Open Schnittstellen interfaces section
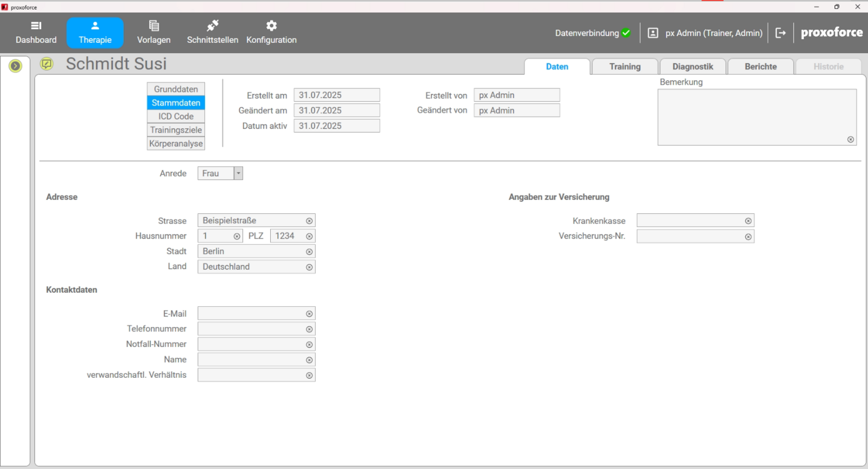The height and width of the screenshot is (469, 868). (212, 33)
